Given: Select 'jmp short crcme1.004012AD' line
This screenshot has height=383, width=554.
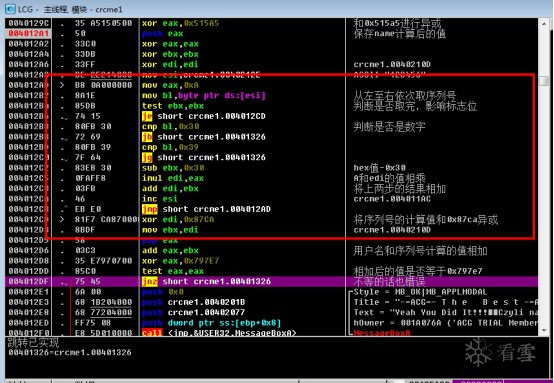Looking at the screenshot, I should pos(206,209).
